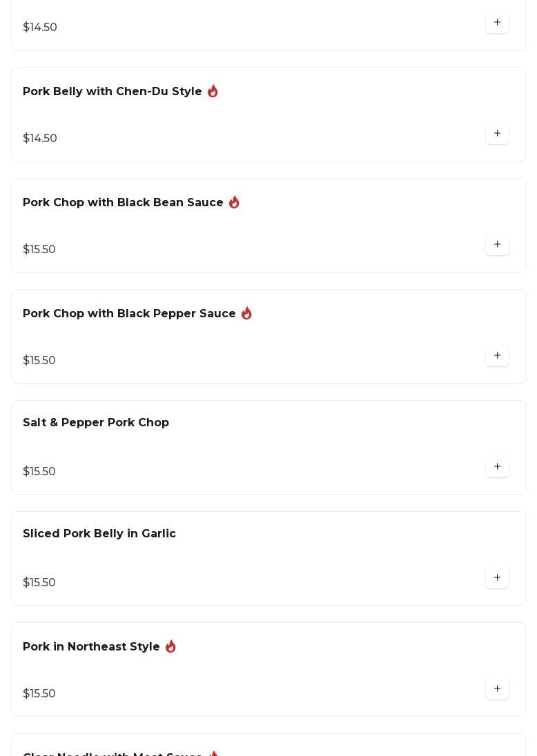This screenshot has width=537, height=756.
Task: Open Pork Belly with Chen-Du Style title
Action: (x=113, y=92)
